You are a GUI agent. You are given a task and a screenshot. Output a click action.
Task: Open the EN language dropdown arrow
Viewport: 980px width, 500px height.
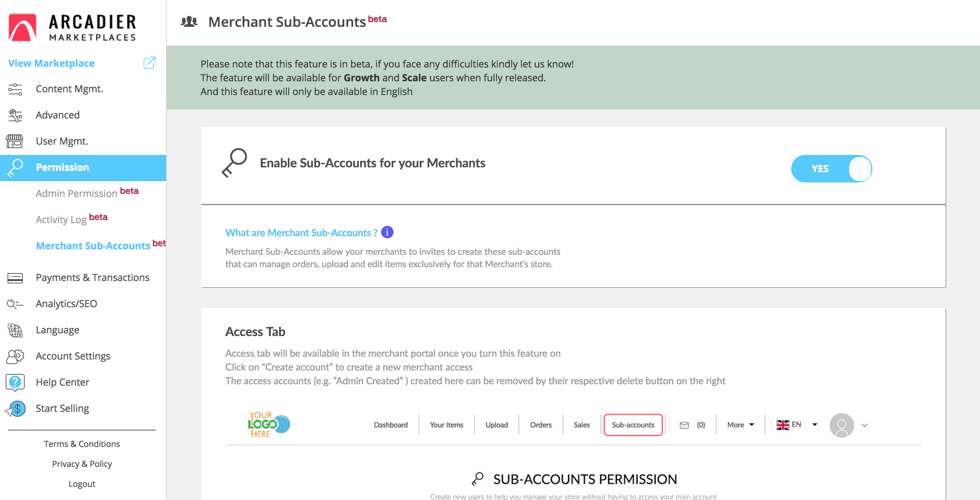815,425
